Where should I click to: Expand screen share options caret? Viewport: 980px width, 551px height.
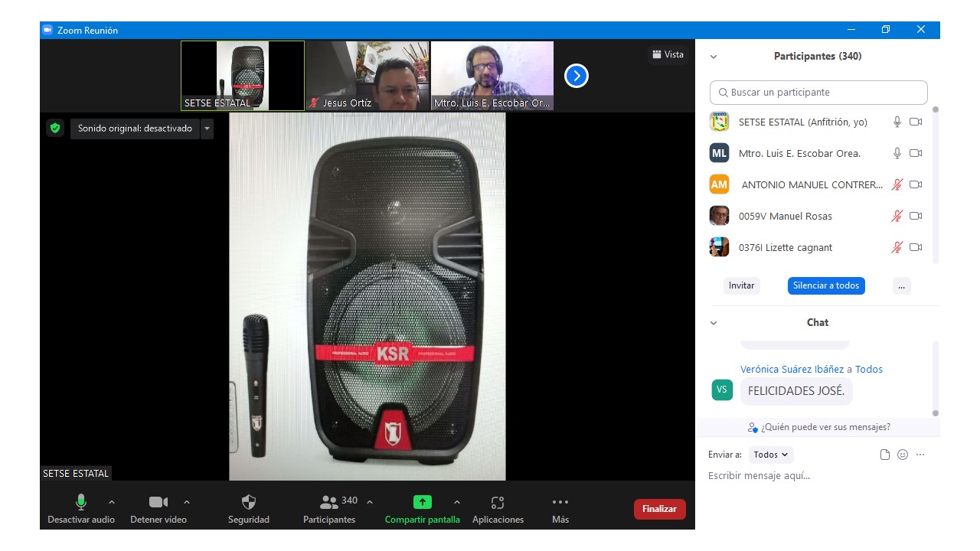[457, 502]
